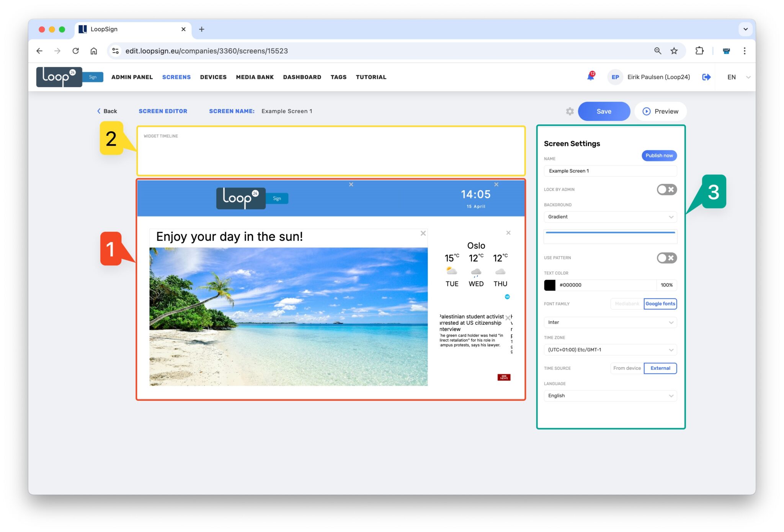Image resolution: width=784 pixels, height=532 pixels.
Task: View site information icon in address bar
Action: (x=115, y=51)
